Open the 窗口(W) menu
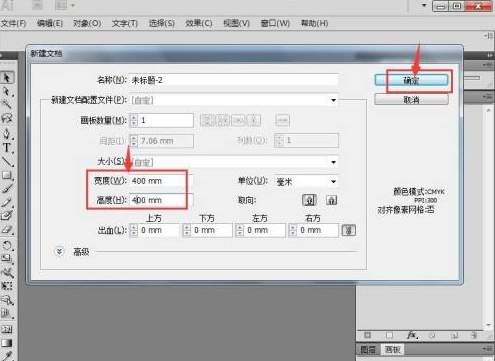 point(275,23)
